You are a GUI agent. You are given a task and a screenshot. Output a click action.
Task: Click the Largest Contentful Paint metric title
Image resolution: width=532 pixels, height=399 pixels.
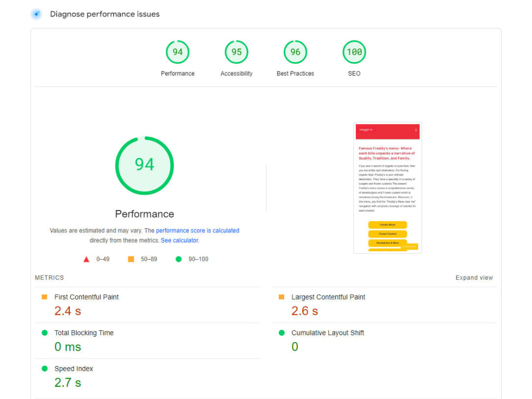(x=328, y=297)
